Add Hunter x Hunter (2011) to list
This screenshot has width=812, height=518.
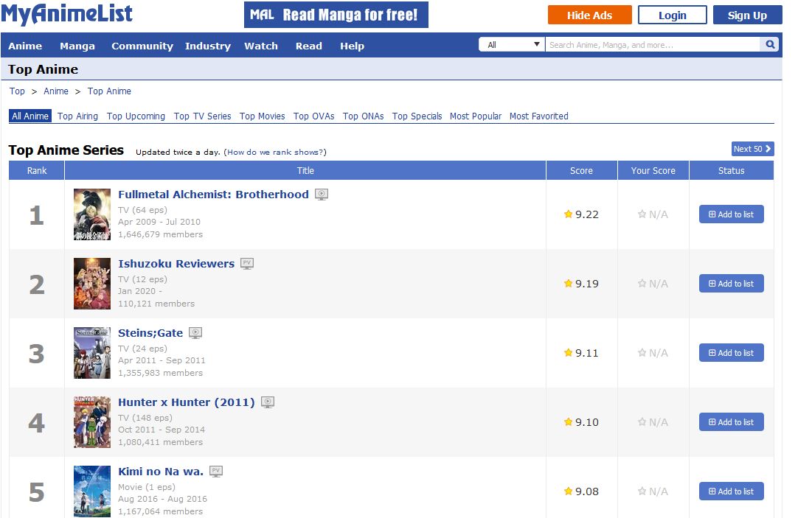tap(731, 422)
